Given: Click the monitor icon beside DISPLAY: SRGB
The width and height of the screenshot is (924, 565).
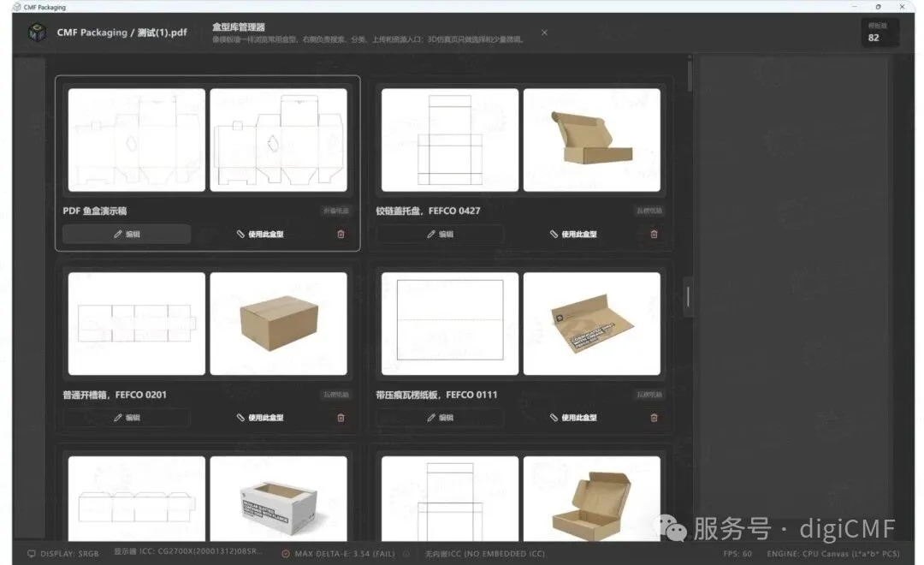Looking at the screenshot, I should [32, 554].
